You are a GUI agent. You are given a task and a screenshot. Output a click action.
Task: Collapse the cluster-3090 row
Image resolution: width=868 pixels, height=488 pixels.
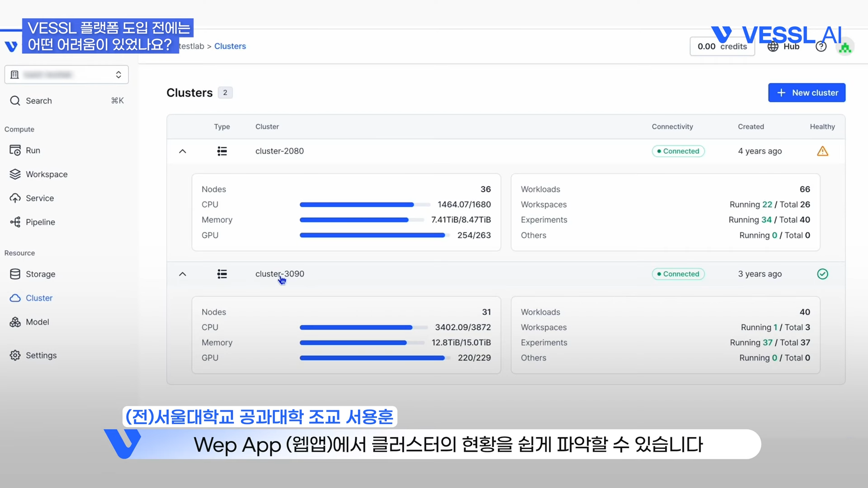coord(183,274)
